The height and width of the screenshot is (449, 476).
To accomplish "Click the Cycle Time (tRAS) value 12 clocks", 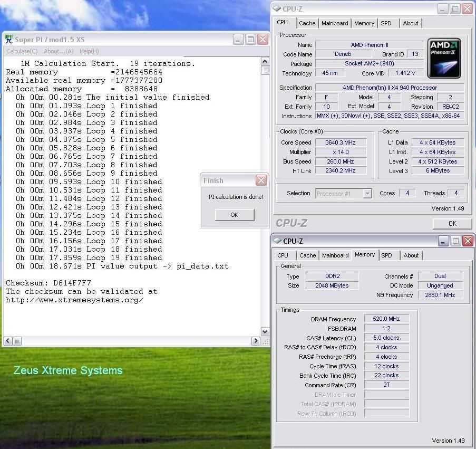I will tap(386, 366).
